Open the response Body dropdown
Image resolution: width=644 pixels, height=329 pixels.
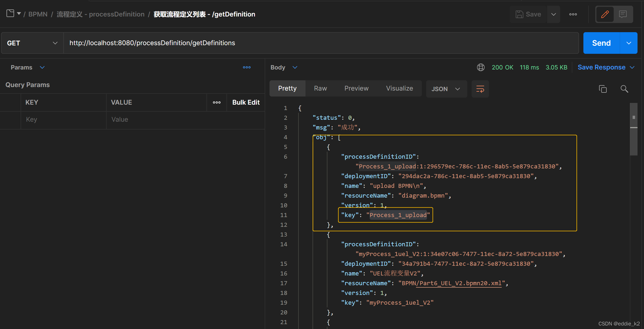[x=284, y=67]
